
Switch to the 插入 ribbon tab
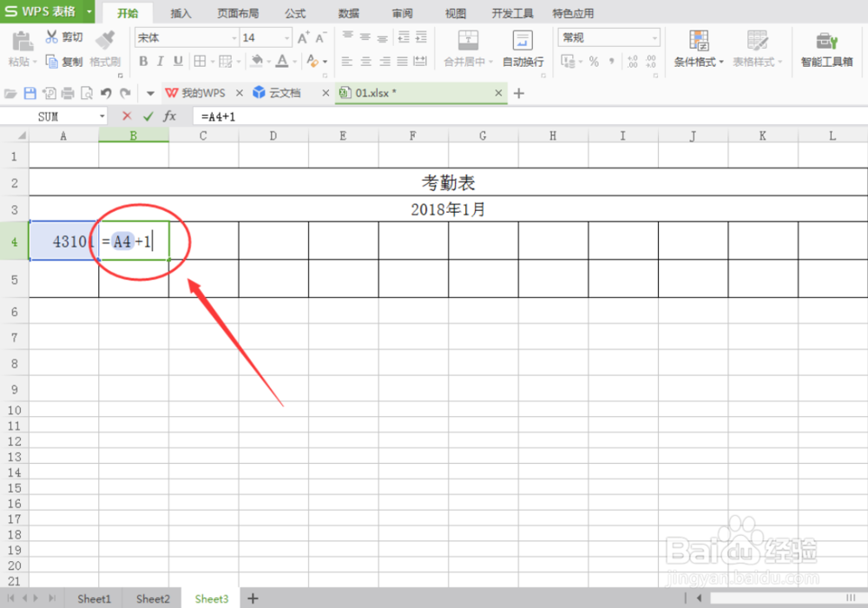[x=180, y=13]
